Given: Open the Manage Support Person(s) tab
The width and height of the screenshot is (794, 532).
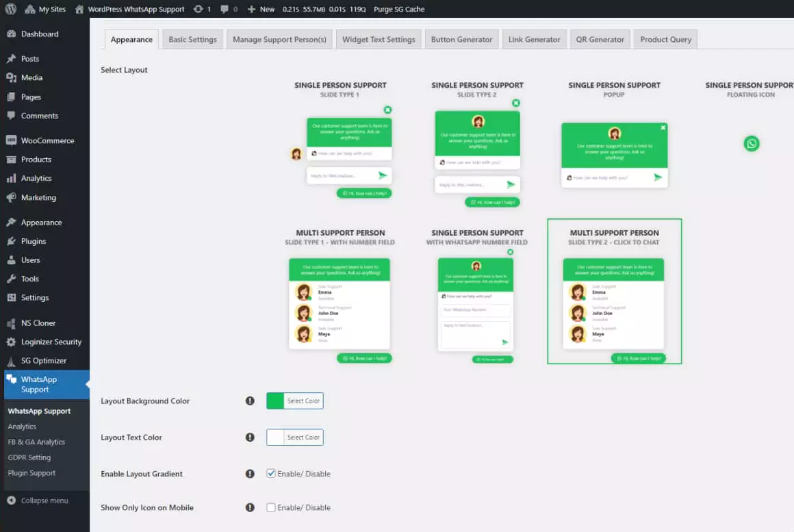Looking at the screenshot, I should click(x=279, y=40).
